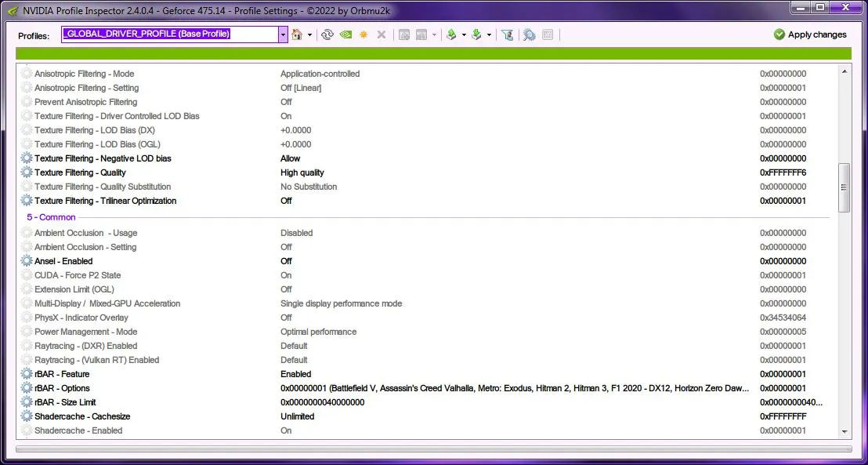Click 'Allow' value for Negative LOD bias
Screen dimensions: 868x465
coord(290,158)
